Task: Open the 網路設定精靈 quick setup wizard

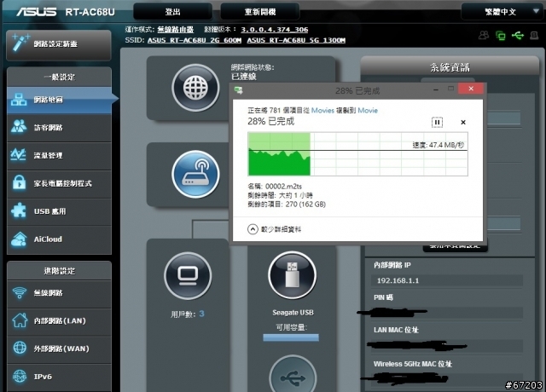Action: click(59, 44)
